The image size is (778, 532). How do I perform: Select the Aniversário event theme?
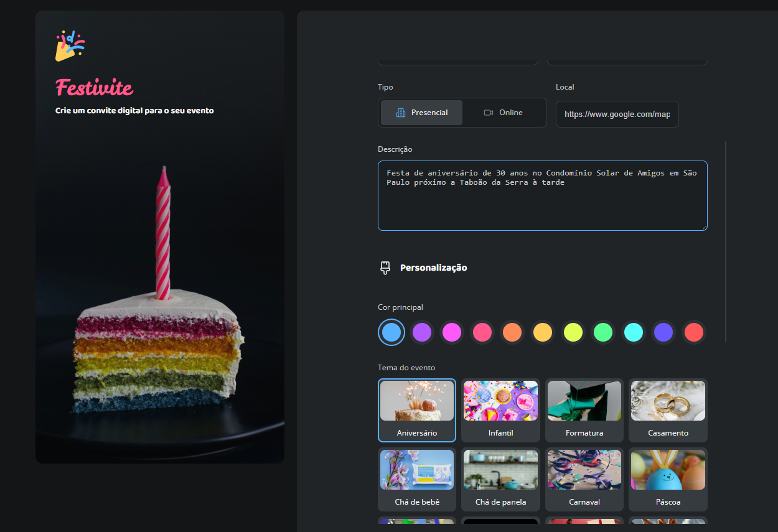click(417, 411)
